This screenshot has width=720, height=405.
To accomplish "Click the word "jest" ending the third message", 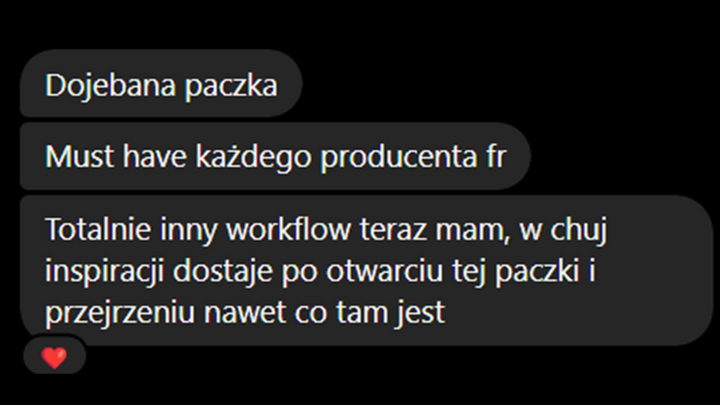I will (420, 313).
